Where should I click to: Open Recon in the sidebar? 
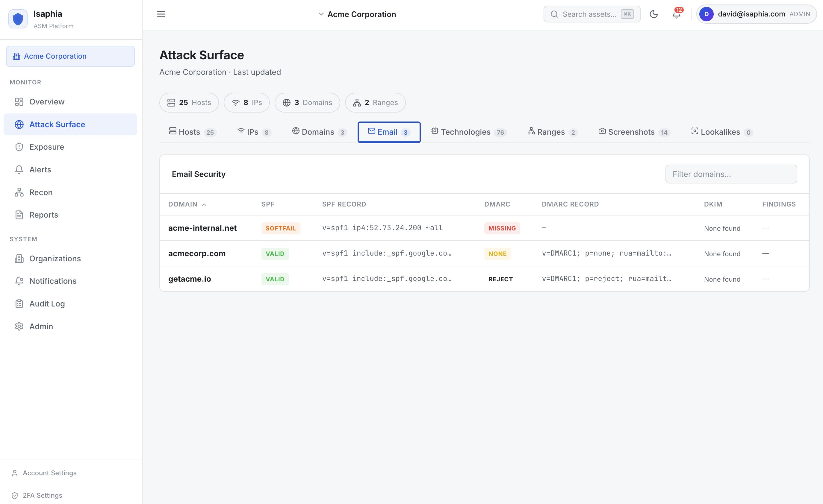point(70,192)
